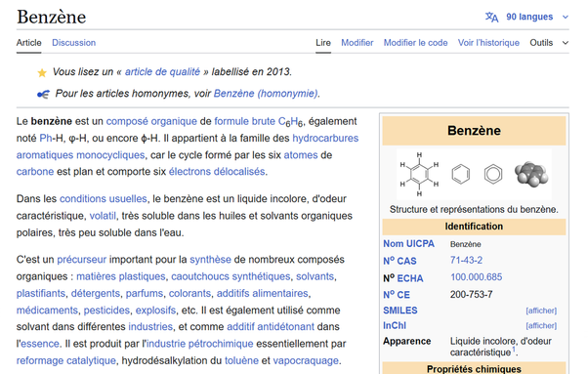Screen dimensions: 588x374
Task: Open caoutchoucs synthétiques link
Action: tap(231, 276)
